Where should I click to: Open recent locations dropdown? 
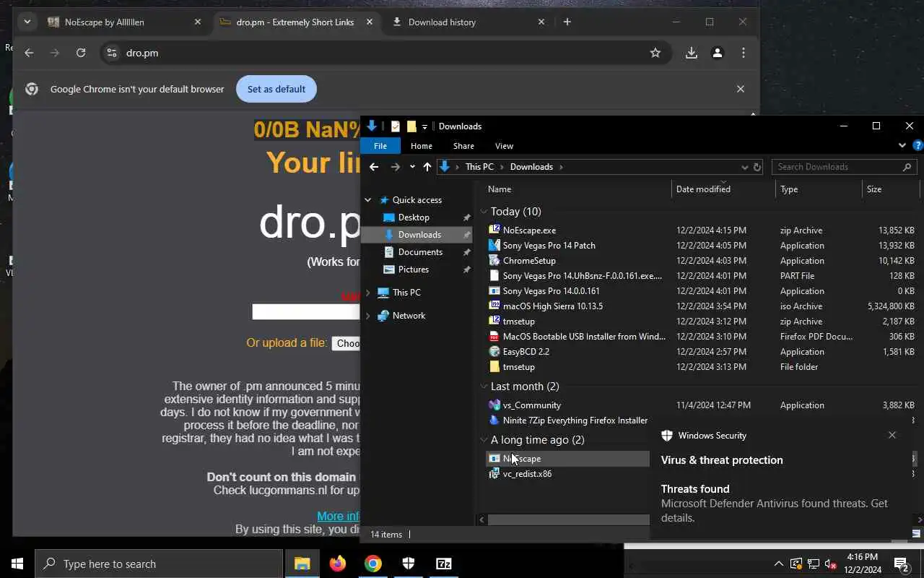pyautogui.click(x=412, y=167)
